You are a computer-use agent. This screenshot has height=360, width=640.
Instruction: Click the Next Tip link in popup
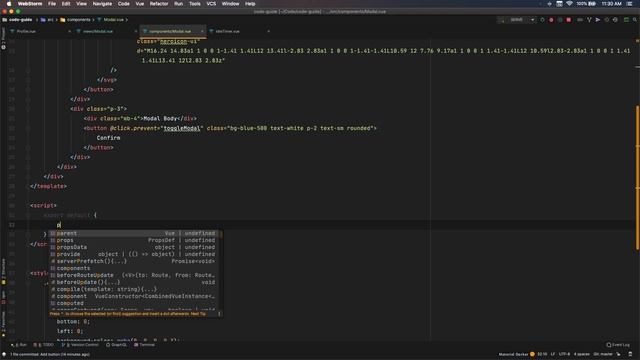pyautogui.click(x=198, y=314)
